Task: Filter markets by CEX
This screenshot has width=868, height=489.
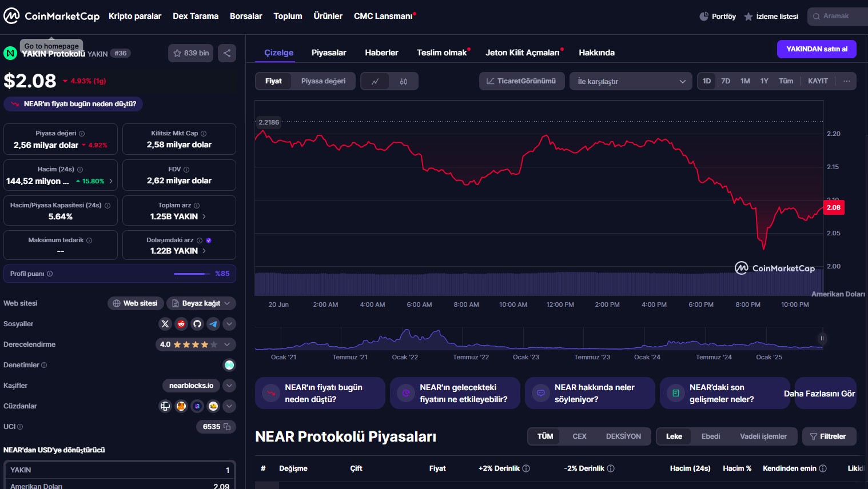Action: coord(579,436)
